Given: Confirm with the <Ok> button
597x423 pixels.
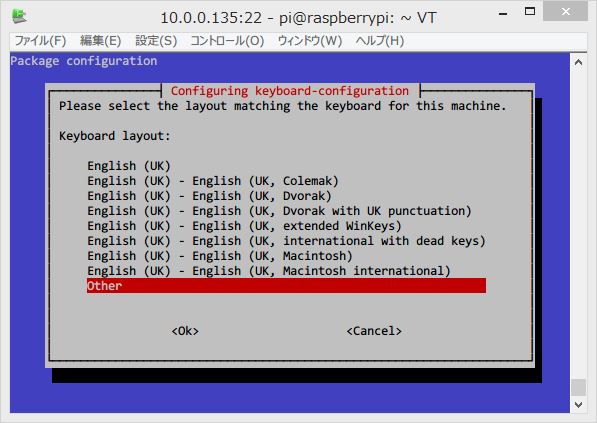Looking at the screenshot, I should (185, 331).
